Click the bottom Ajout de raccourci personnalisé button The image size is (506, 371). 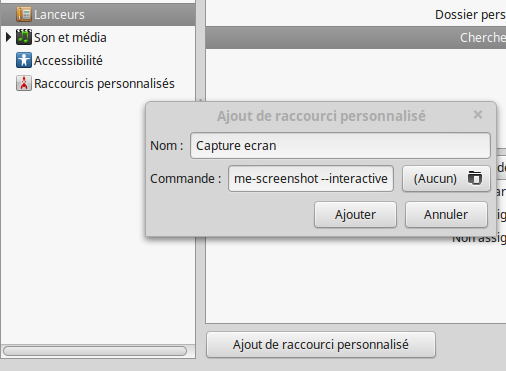321,345
